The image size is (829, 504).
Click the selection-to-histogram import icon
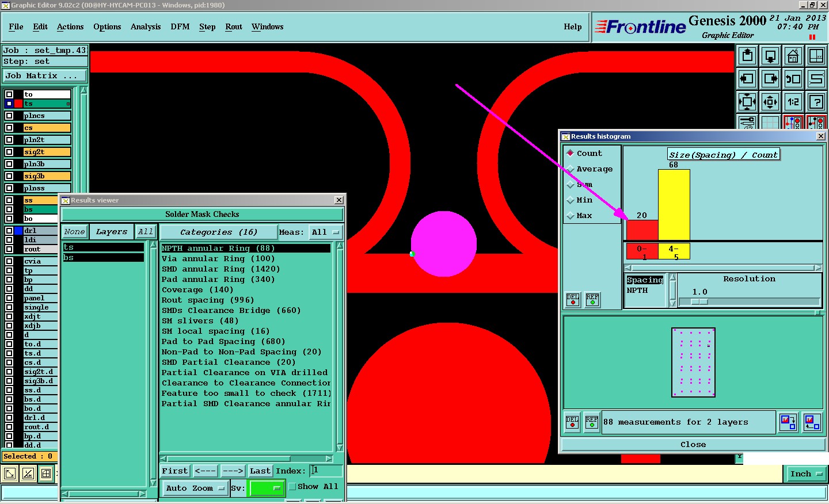[812, 422]
